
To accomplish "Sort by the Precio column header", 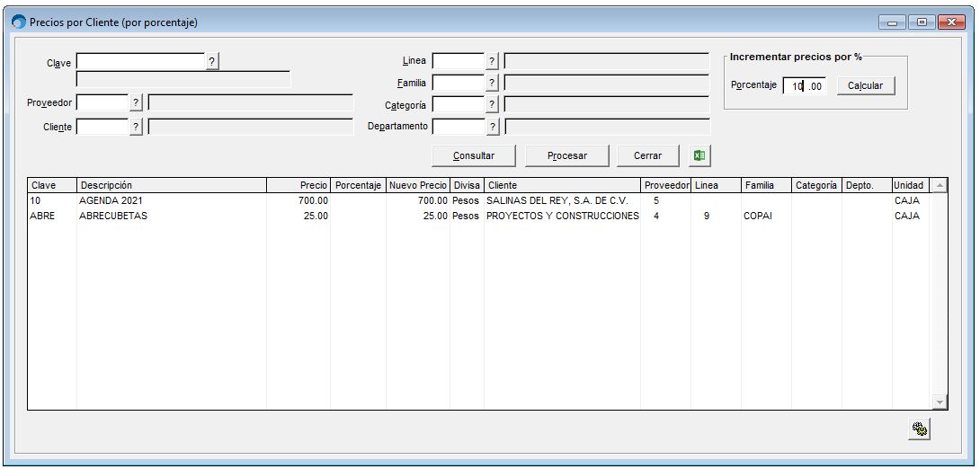I will 298,185.
